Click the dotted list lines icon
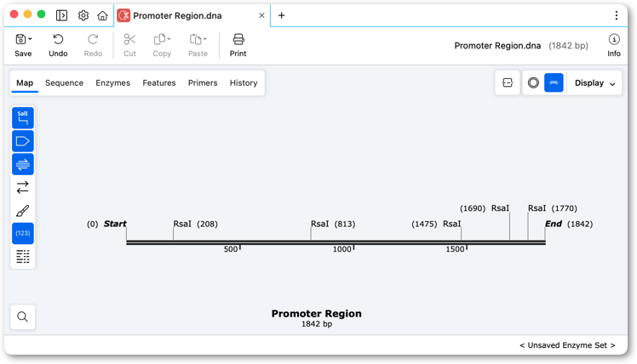The width and height of the screenshot is (637, 364). pos(23,257)
